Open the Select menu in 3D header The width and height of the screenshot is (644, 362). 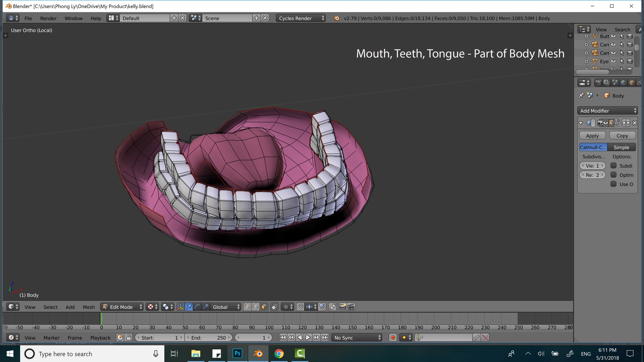[x=51, y=307]
